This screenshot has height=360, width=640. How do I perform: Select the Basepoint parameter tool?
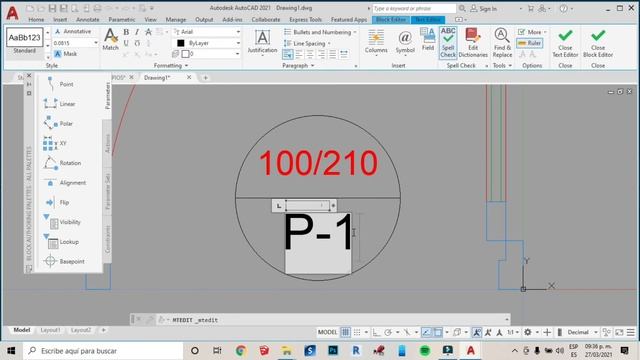pos(64,261)
